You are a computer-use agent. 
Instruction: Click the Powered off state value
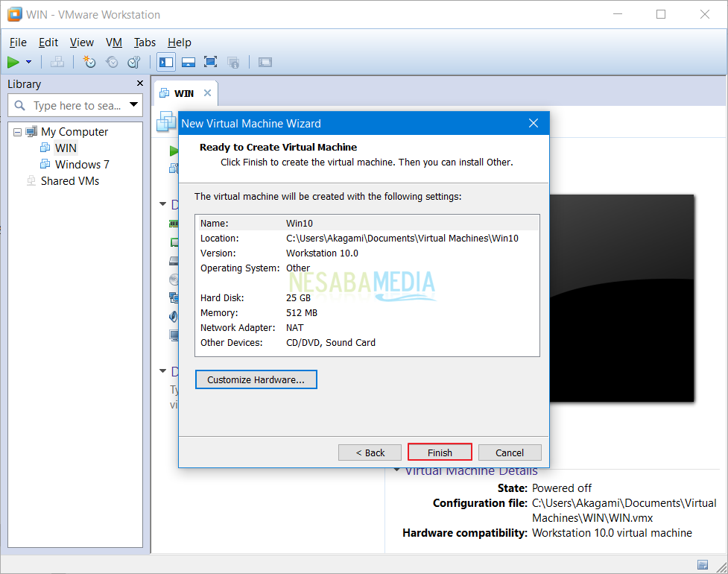pyautogui.click(x=561, y=488)
